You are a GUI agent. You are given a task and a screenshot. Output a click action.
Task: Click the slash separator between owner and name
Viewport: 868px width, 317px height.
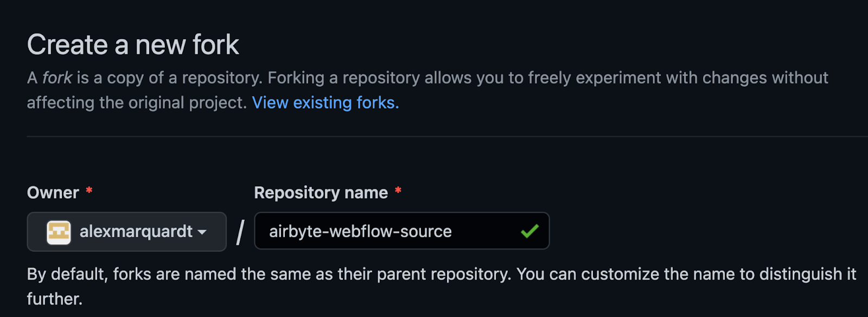(239, 232)
